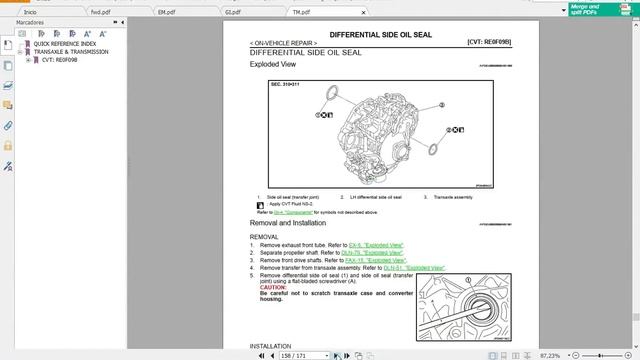
Task: Click the third bookmark icon in Marcadores toolbar
Action: click(x=72, y=34)
